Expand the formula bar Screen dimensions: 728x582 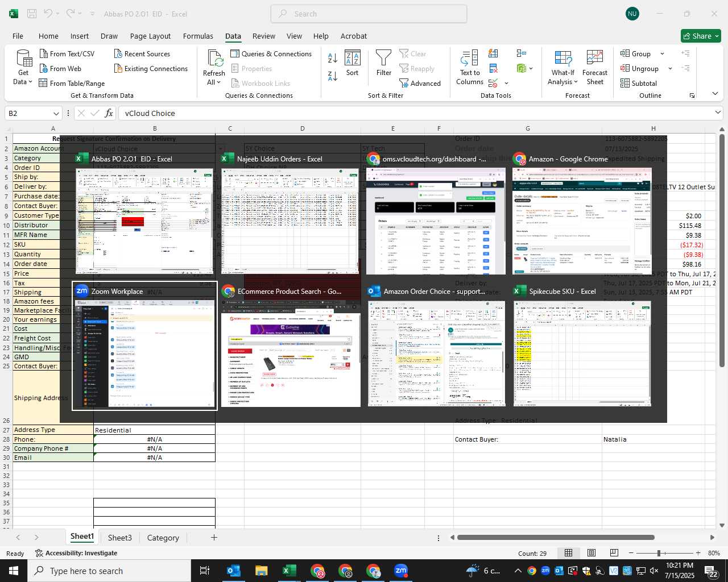point(718,113)
